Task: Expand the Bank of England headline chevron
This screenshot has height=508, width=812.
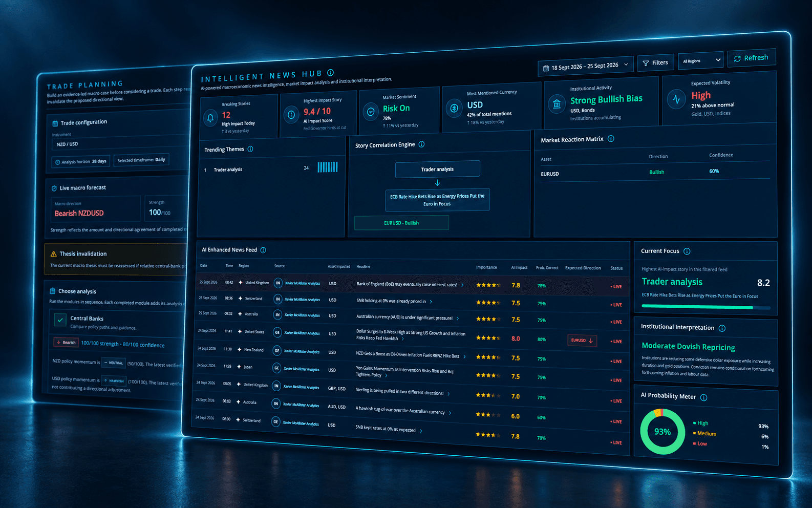Action: 463,285
